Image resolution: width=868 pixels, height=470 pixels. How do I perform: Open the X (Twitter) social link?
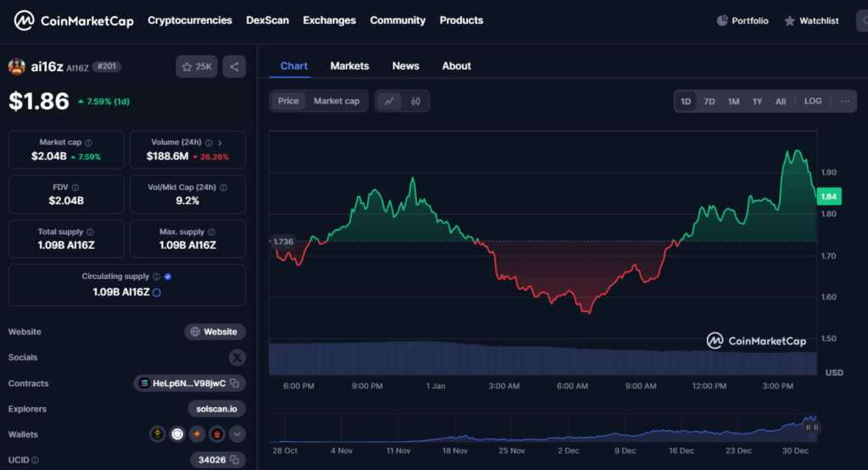(236, 357)
